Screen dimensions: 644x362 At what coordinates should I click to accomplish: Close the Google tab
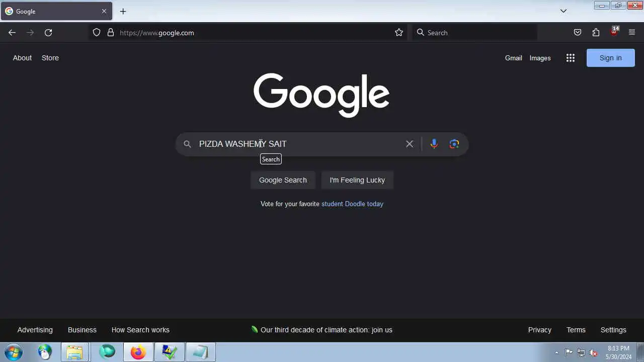tap(104, 11)
